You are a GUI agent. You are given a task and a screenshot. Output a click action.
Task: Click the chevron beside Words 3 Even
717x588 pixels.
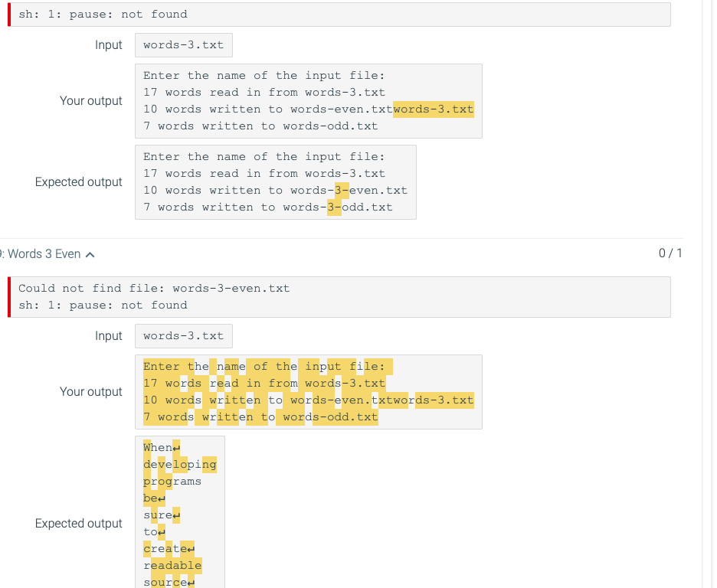pos(91,253)
